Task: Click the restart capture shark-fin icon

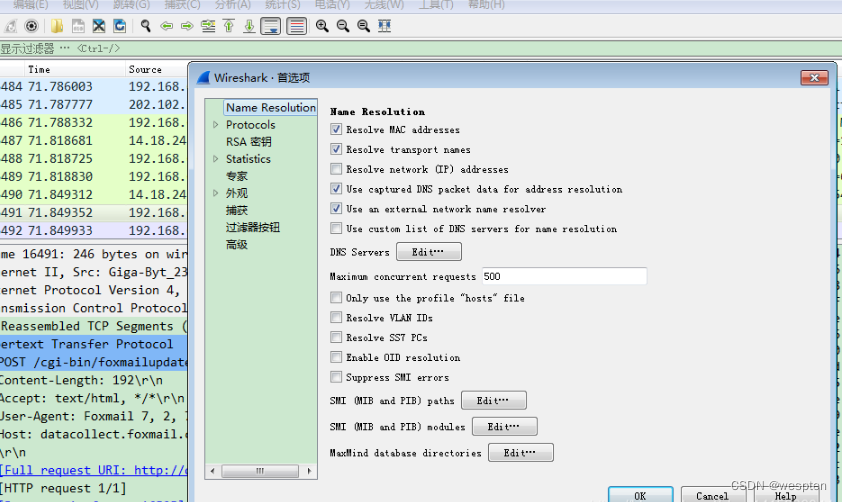Action: [x=11, y=26]
